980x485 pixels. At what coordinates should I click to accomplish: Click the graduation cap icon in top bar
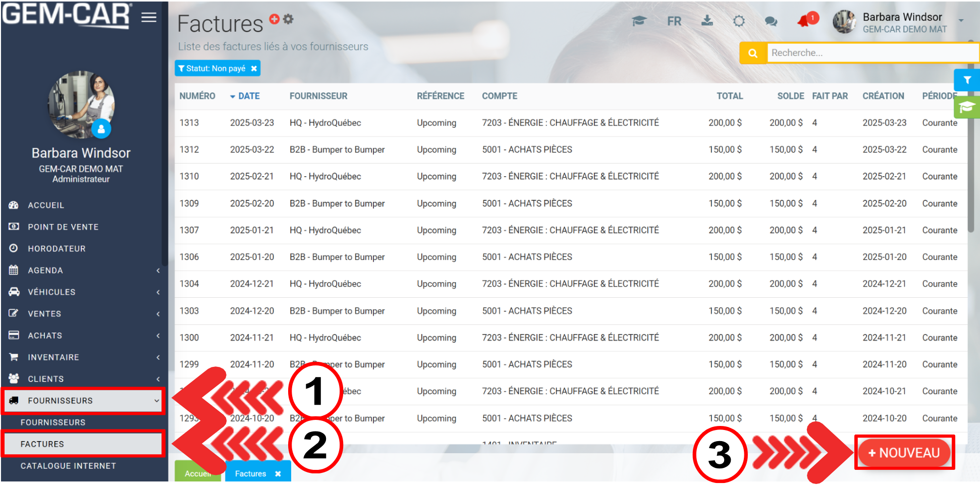click(x=639, y=21)
